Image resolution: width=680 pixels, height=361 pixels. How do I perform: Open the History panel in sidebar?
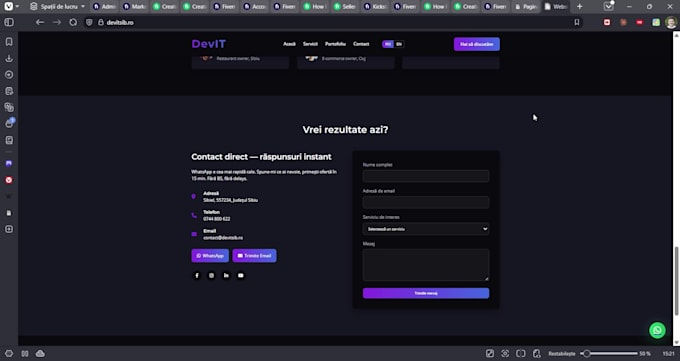pos(9,75)
